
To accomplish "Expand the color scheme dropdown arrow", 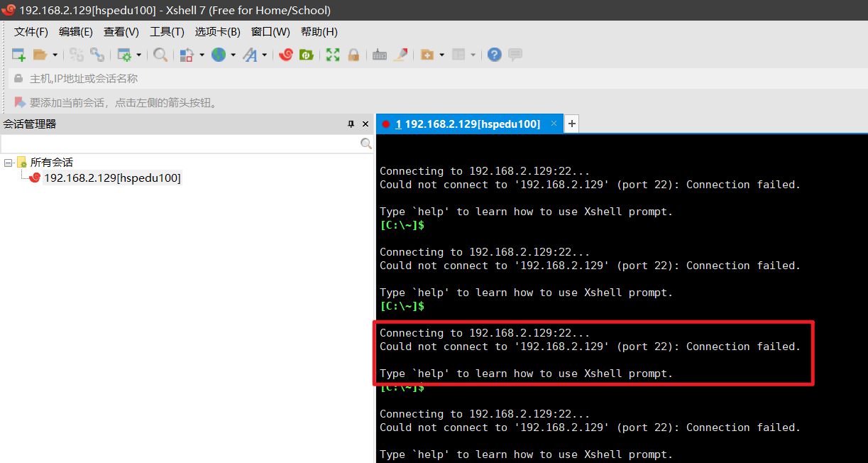I will pos(202,55).
